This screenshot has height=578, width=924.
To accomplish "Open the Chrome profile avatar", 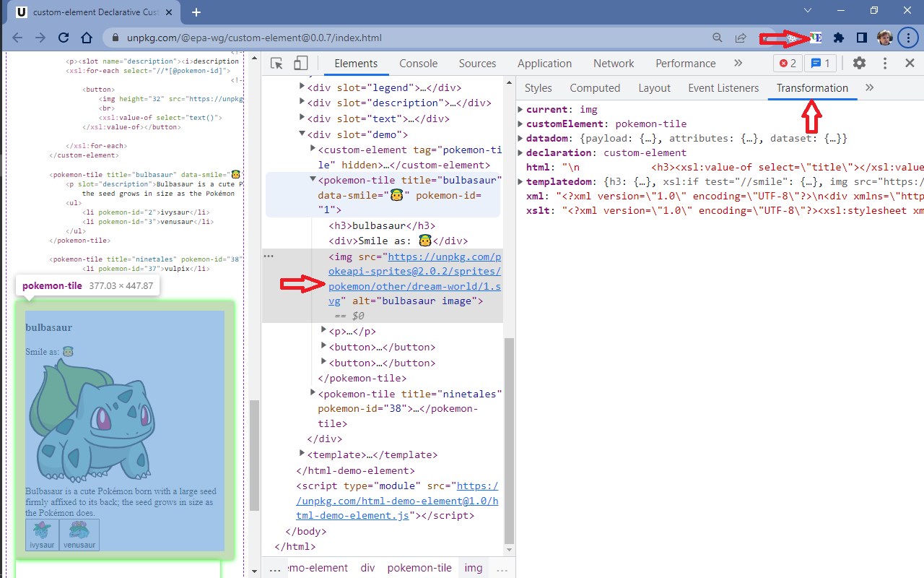I will tap(885, 38).
